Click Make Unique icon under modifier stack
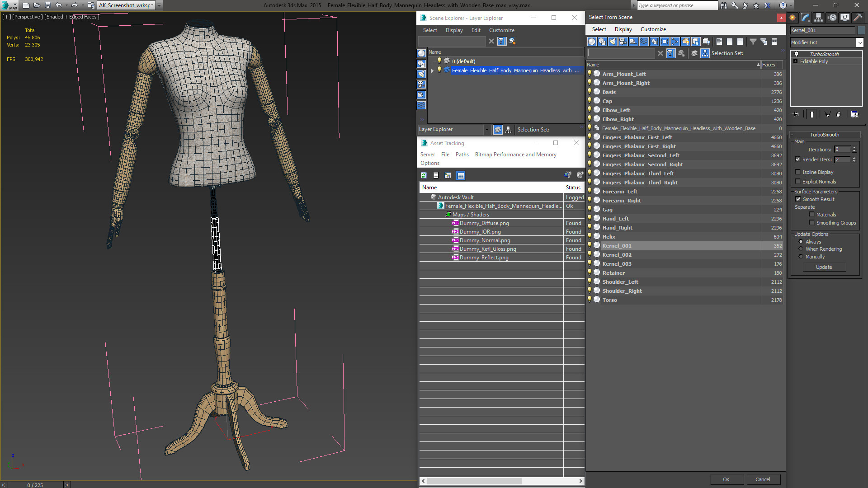Screen dimensions: 868x488 pyautogui.click(x=827, y=114)
